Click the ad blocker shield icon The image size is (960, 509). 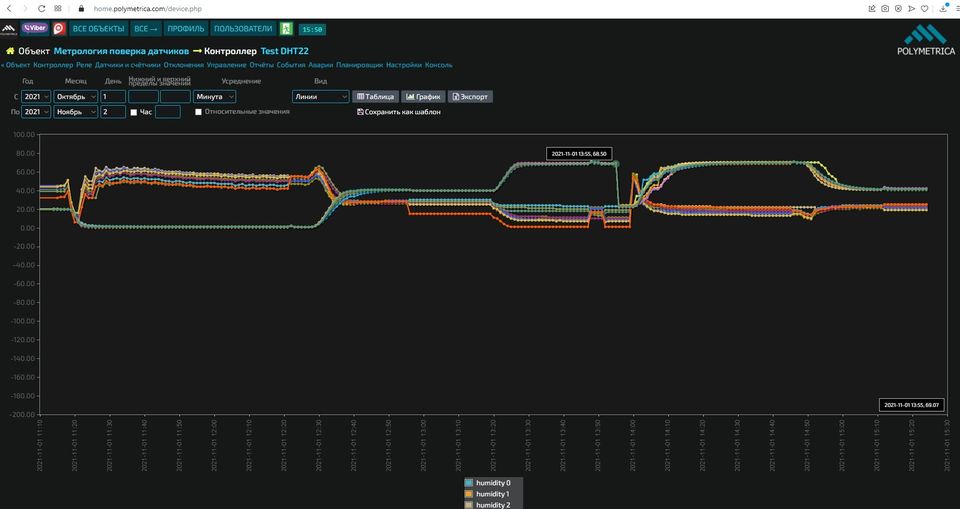(x=898, y=9)
